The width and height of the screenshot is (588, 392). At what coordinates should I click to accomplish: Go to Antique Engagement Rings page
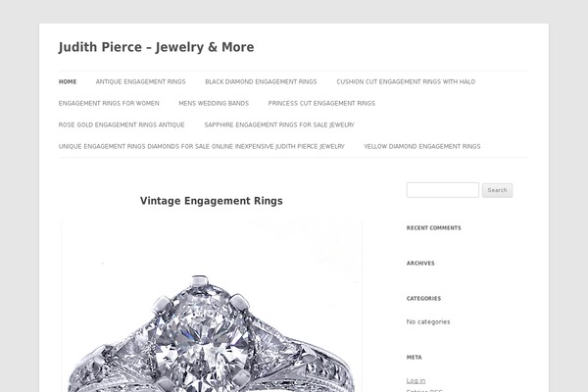(x=140, y=81)
